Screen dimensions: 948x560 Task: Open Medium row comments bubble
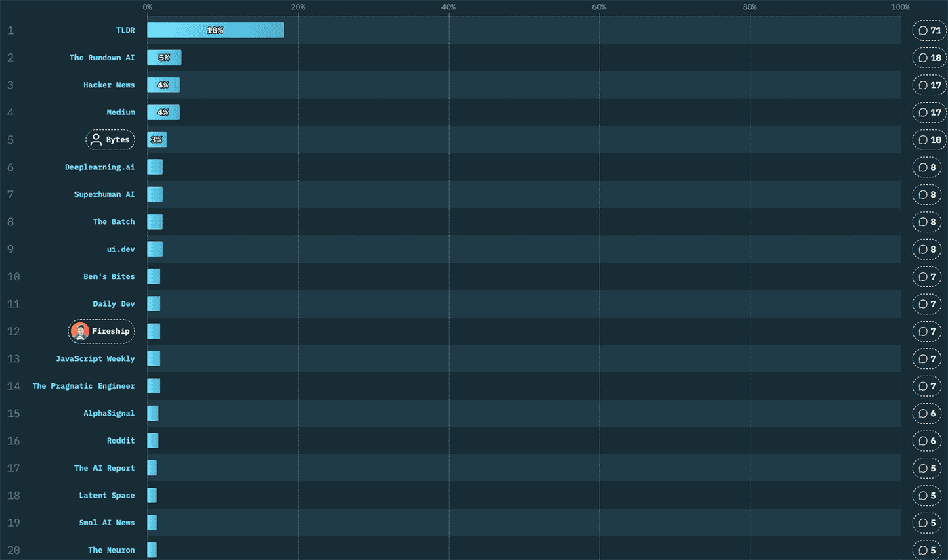[930, 112]
